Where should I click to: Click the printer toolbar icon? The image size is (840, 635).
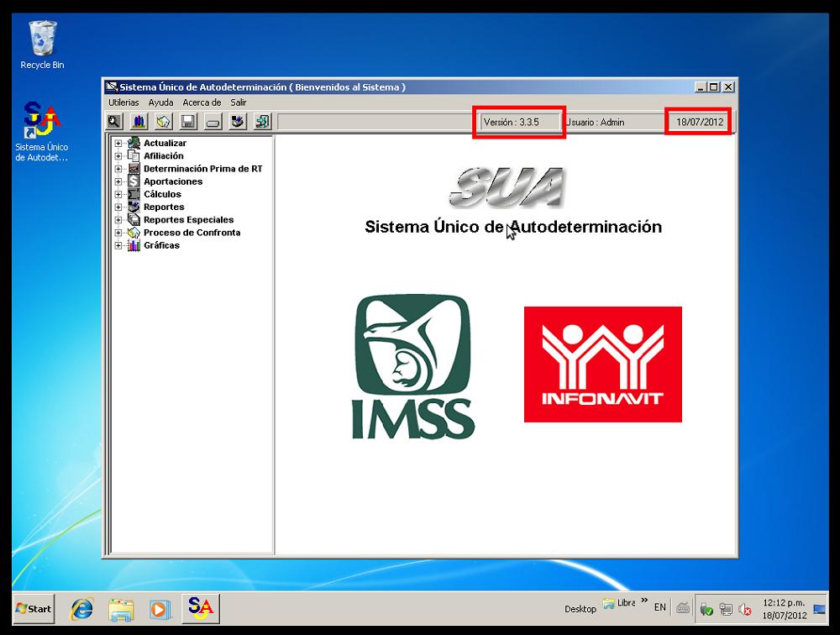click(x=212, y=121)
